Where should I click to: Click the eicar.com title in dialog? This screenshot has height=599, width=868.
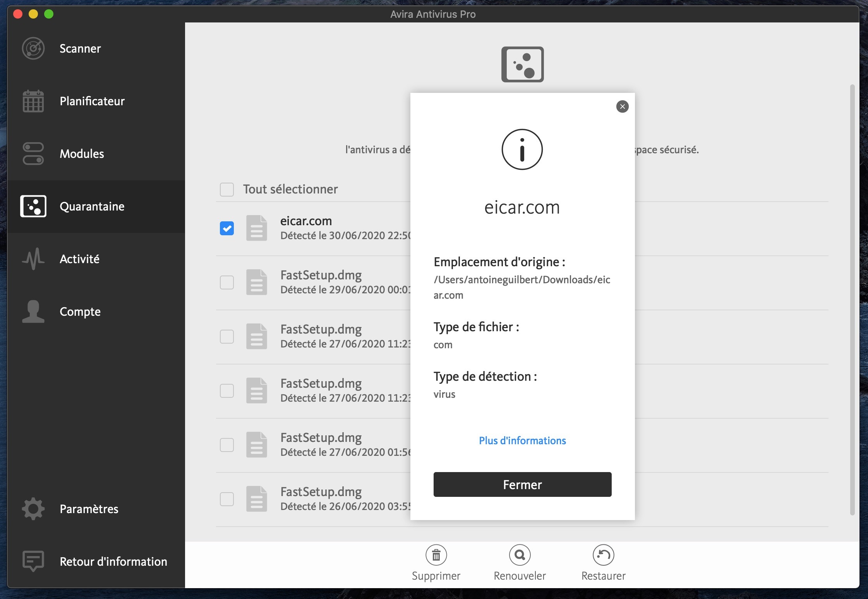pos(522,207)
